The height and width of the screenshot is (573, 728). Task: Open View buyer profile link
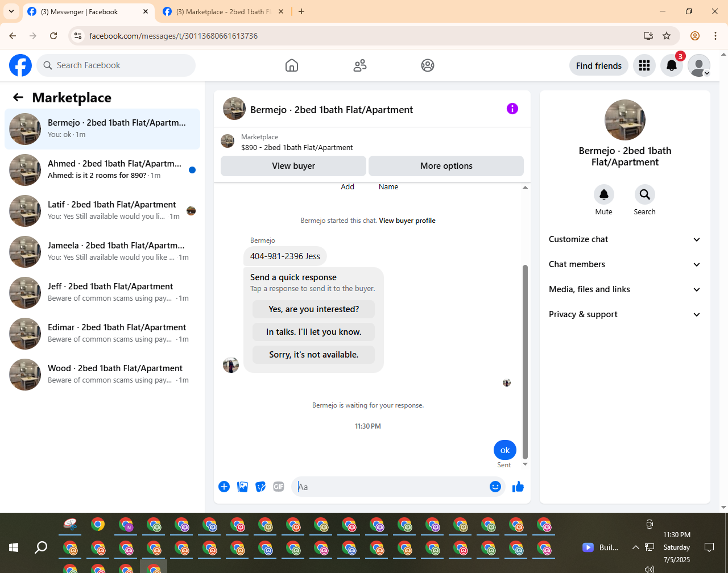407,221
